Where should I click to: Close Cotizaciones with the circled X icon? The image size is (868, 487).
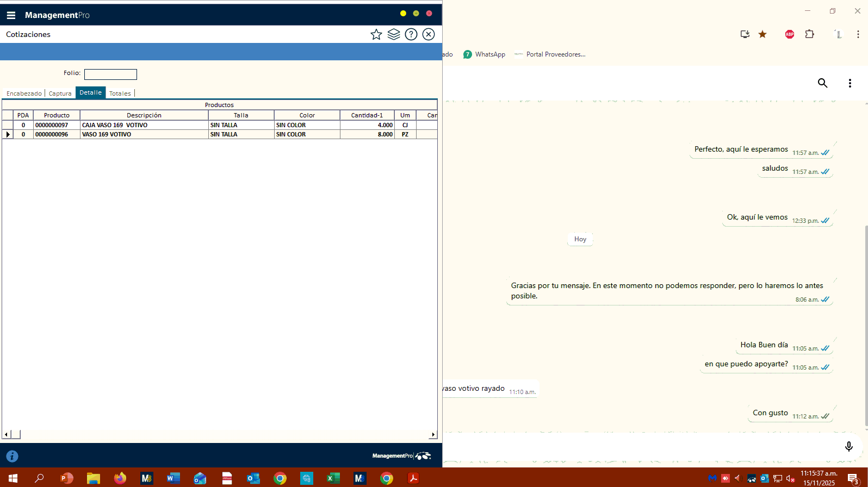429,35
